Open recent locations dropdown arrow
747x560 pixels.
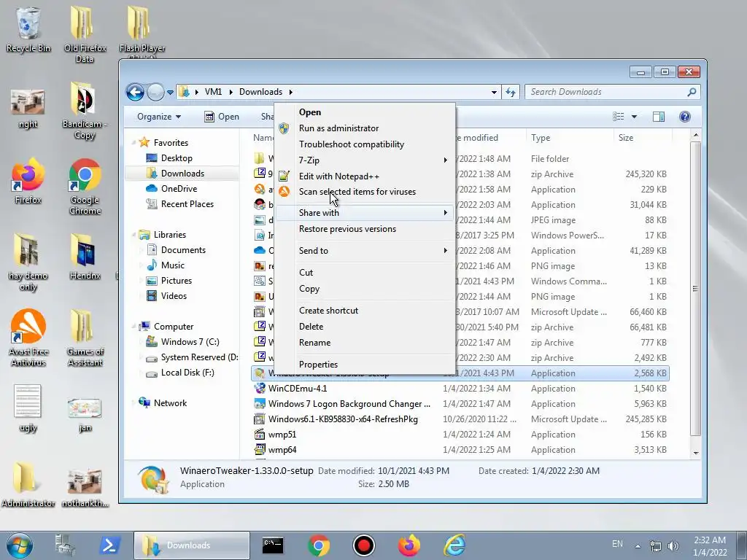(170, 92)
